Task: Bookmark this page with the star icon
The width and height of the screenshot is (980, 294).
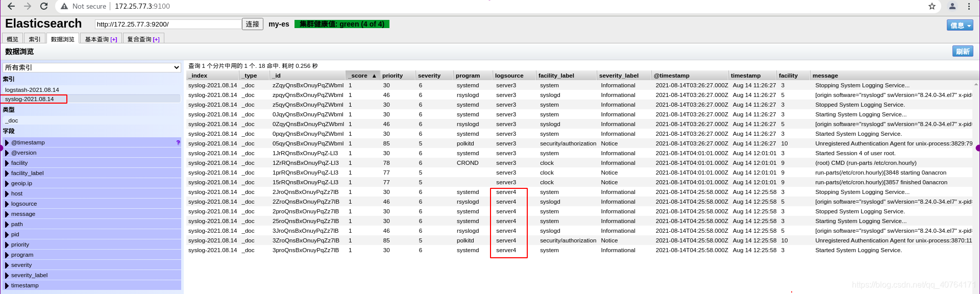Action: (932, 6)
